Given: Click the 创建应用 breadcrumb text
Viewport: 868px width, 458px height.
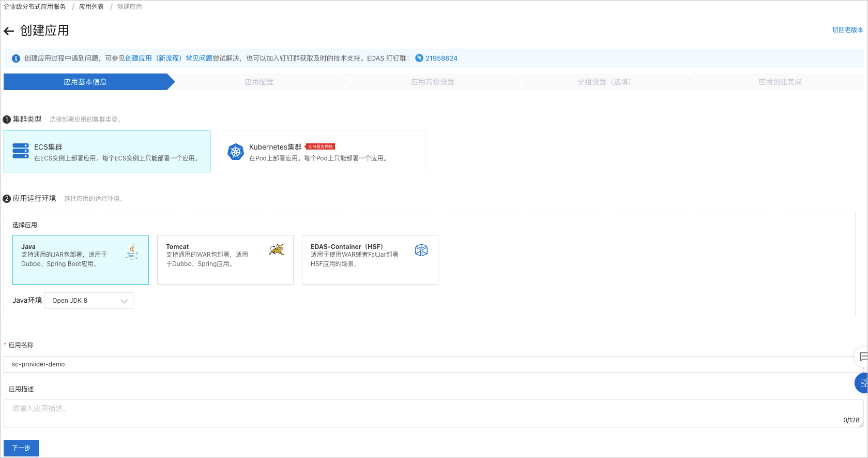Looking at the screenshot, I should click(129, 7).
